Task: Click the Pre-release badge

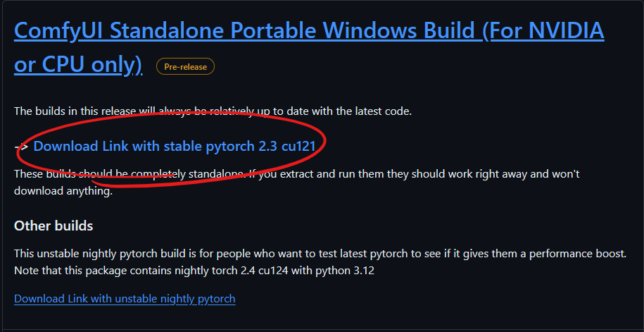Action: (x=185, y=67)
